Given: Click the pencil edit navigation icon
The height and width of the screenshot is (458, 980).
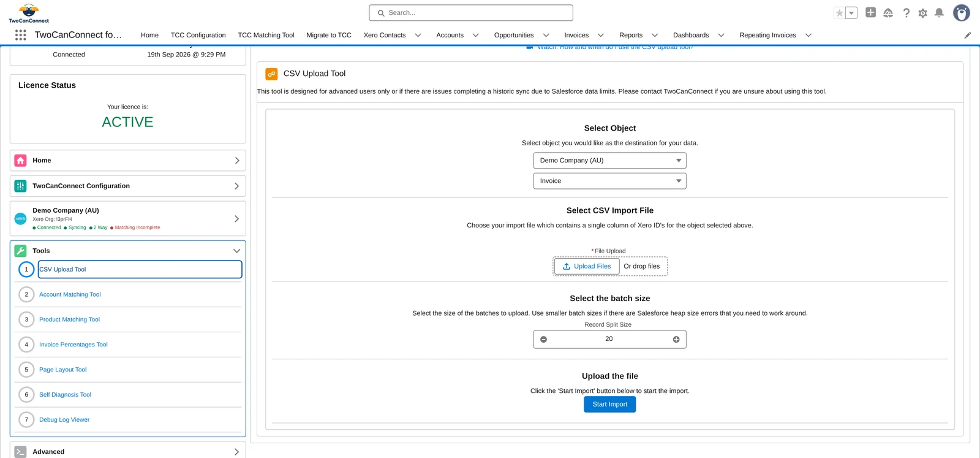Looking at the screenshot, I should click(968, 35).
